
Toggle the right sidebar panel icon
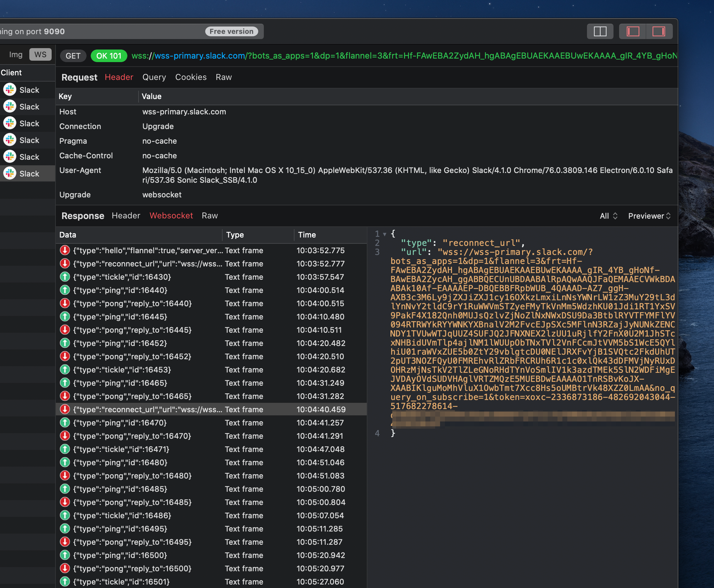click(659, 31)
